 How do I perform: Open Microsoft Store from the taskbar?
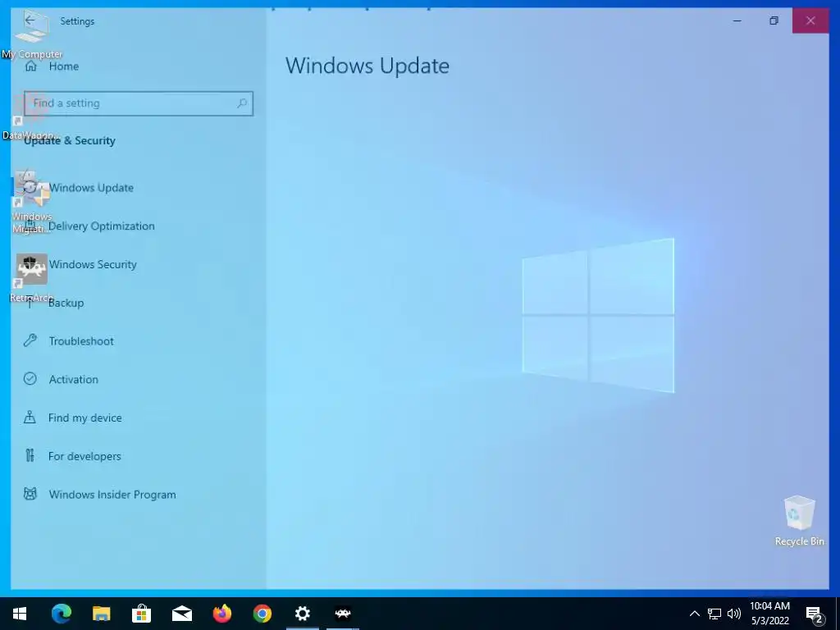click(141, 614)
